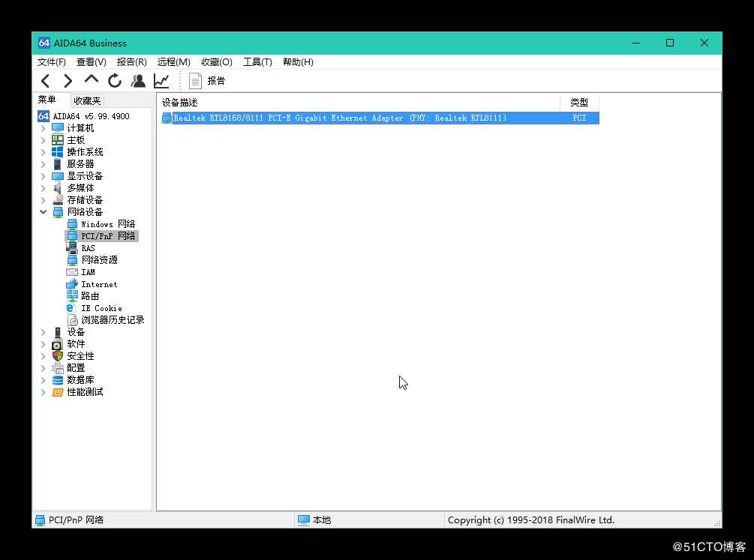Open the user management person icon
This screenshot has height=560, width=754.
pos(138,81)
